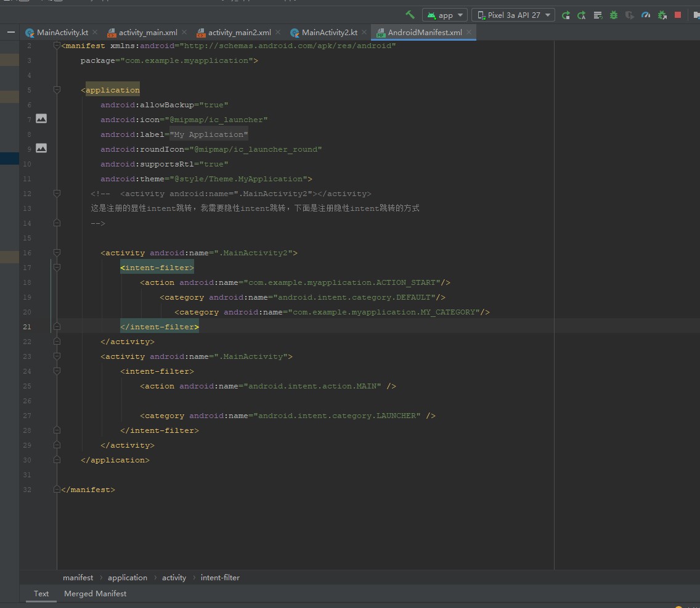Click the Make Project hammer icon
Viewport: 700px width, 608px height.
pos(410,15)
